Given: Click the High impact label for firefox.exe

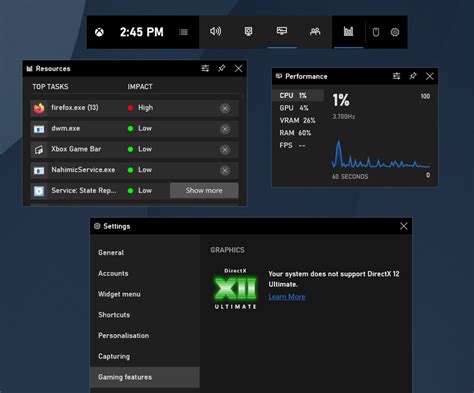Looking at the screenshot, I should (x=145, y=108).
